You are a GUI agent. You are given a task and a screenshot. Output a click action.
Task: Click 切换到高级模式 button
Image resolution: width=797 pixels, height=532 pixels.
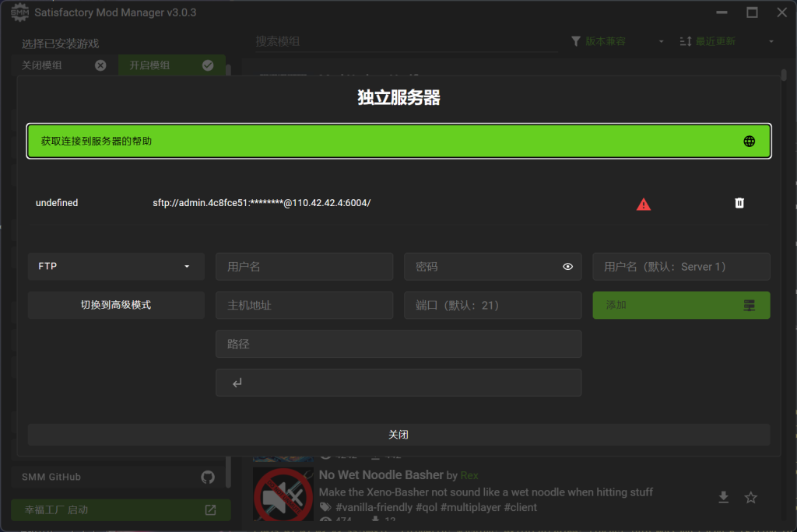[x=116, y=306]
